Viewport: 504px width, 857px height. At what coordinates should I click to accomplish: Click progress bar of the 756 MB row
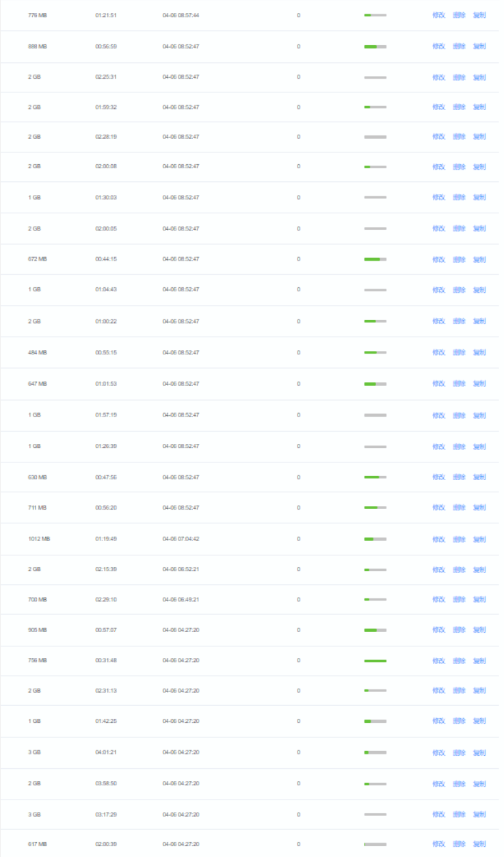pos(375,661)
